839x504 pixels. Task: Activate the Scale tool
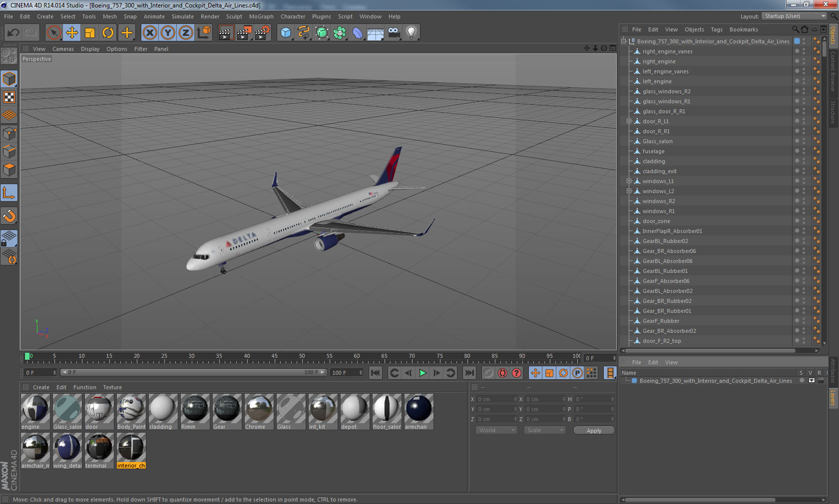90,33
